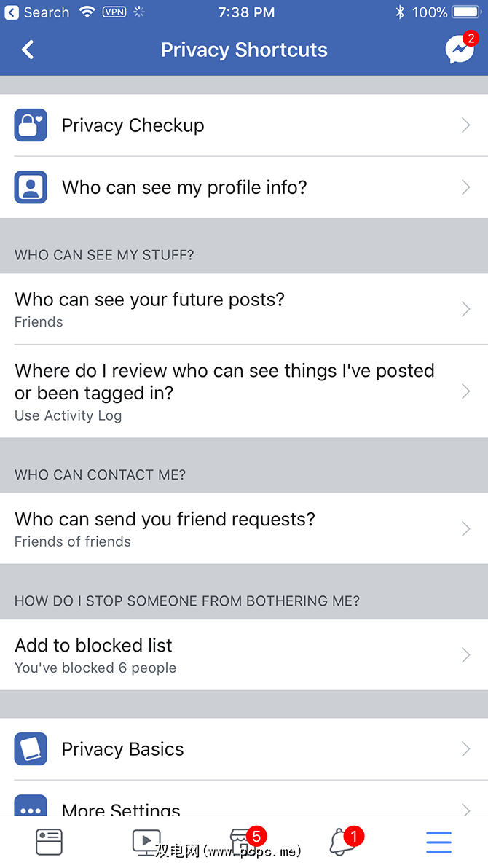Tap the profile info person icon

pos(31,187)
